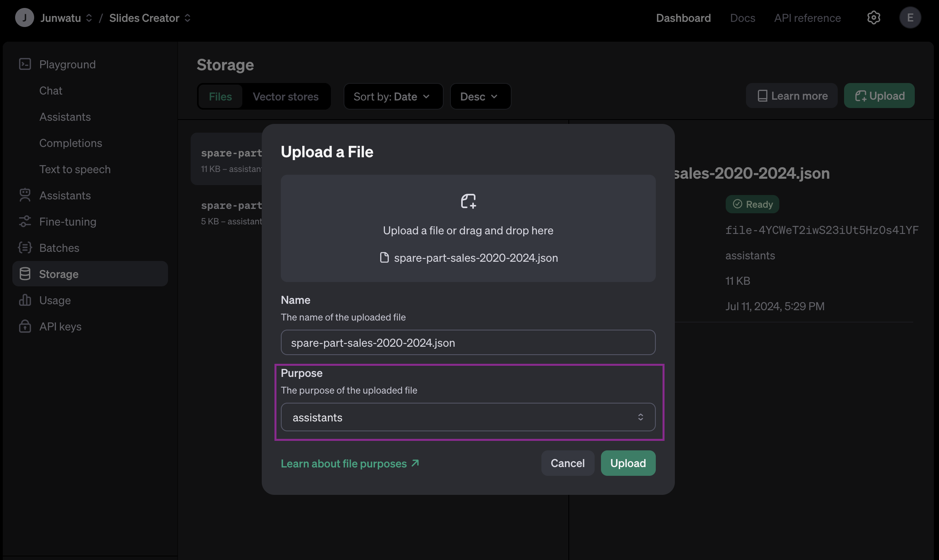Screen dimensions: 939x560
Task: Click the Fine-tuning sliders icon
Action: [x=25, y=222]
